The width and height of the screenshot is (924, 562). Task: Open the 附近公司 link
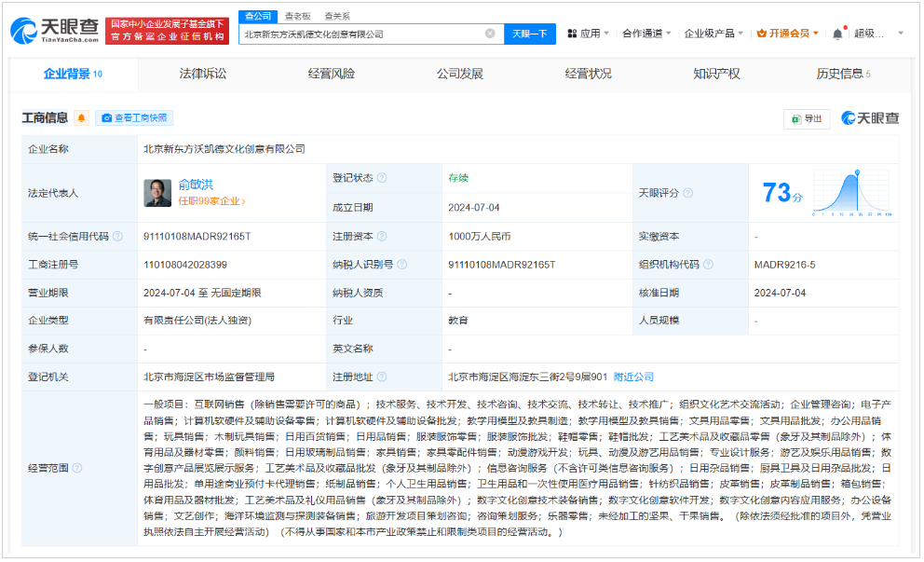pyautogui.click(x=633, y=377)
